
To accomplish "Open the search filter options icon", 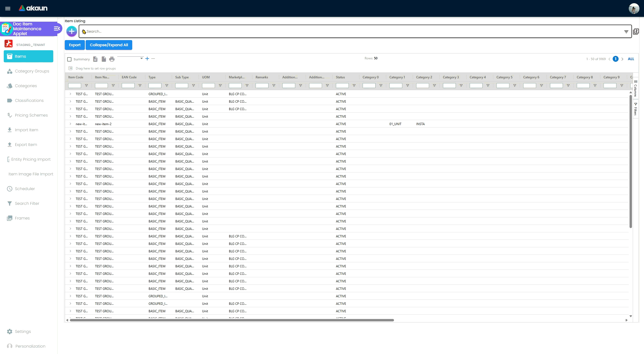I will pyautogui.click(x=626, y=32).
